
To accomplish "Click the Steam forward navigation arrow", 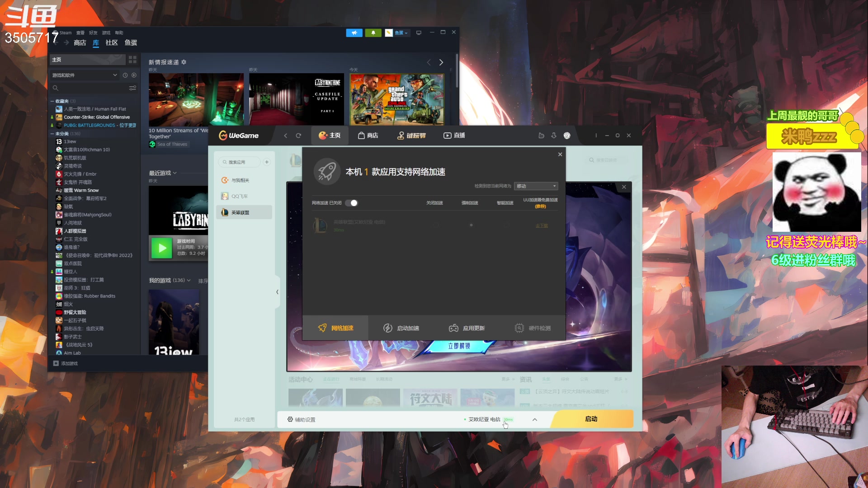I will pos(66,42).
